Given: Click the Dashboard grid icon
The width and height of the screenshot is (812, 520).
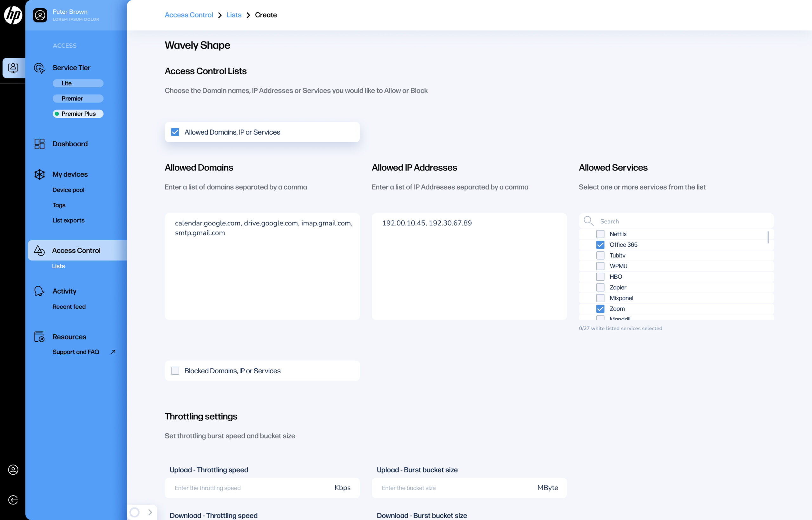Looking at the screenshot, I should click(x=39, y=144).
